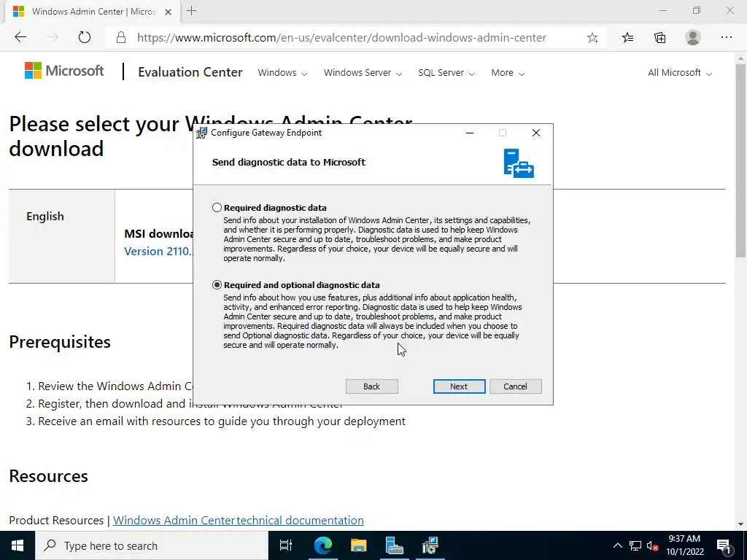Click the padlock site info icon
This screenshot has width=747, height=560.
(x=121, y=38)
